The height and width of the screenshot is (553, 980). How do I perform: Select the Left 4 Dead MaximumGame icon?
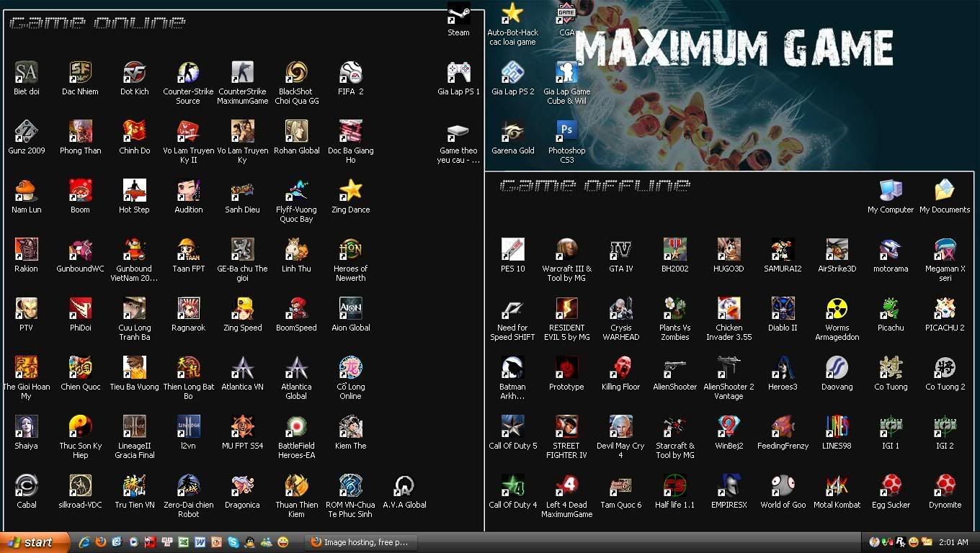(566, 486)
